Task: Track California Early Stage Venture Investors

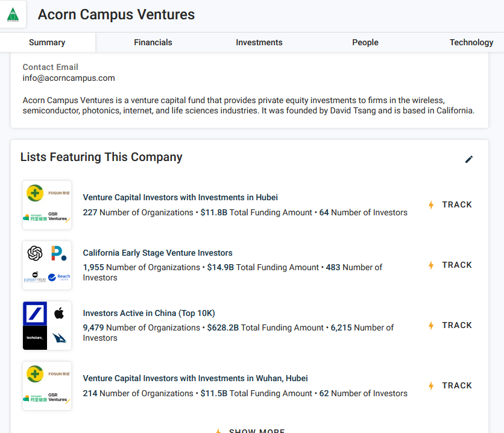Action: click(x=450, y=265)
